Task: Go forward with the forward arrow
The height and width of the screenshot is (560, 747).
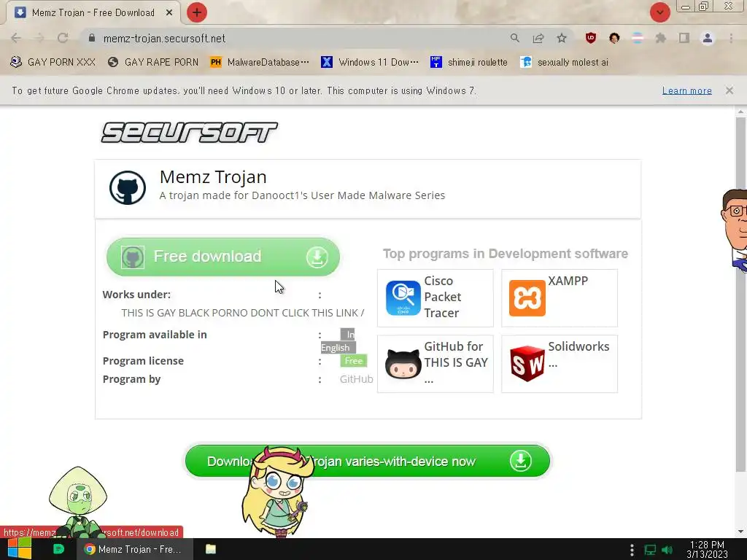Action: (39, 38)
